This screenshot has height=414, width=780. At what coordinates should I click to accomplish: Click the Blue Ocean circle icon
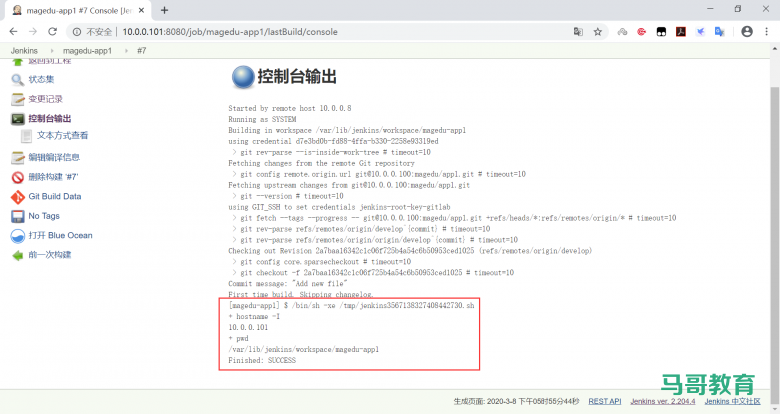pos(17,236)
